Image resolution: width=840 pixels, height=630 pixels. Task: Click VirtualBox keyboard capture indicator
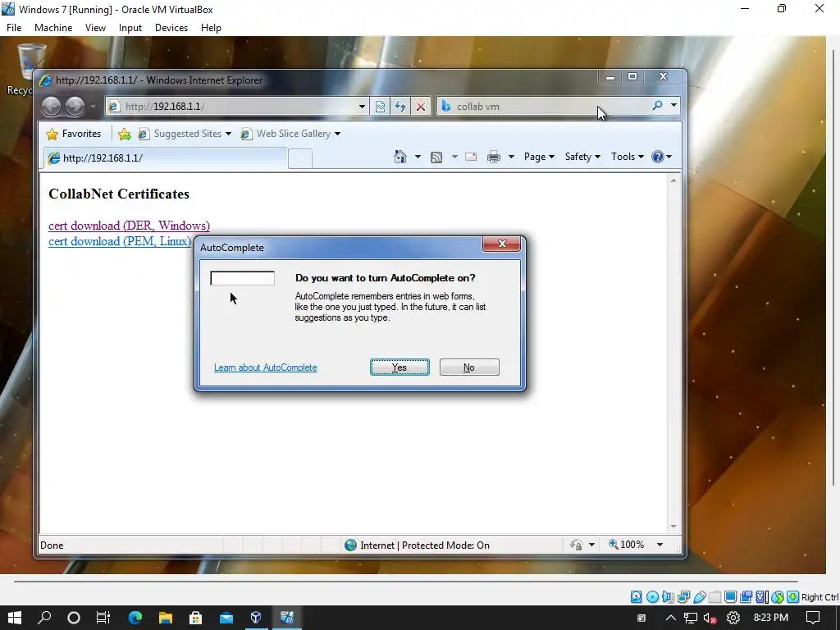793,597
